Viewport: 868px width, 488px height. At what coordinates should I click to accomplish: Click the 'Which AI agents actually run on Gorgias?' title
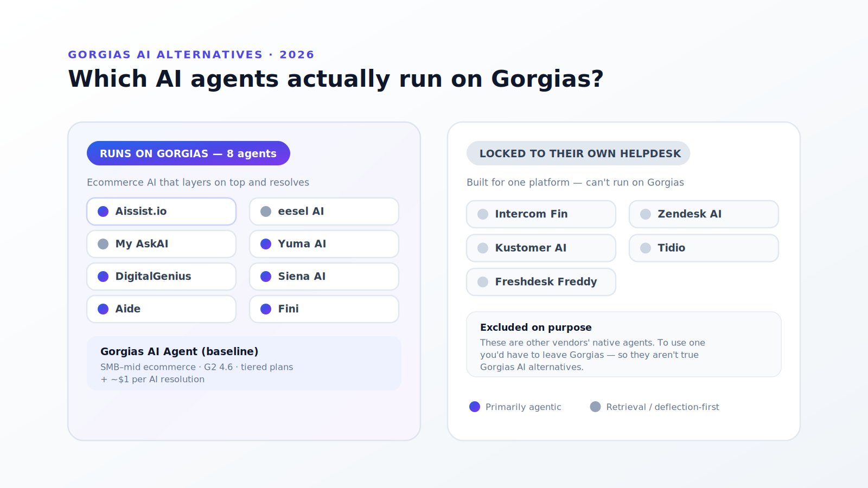point(336,79)
